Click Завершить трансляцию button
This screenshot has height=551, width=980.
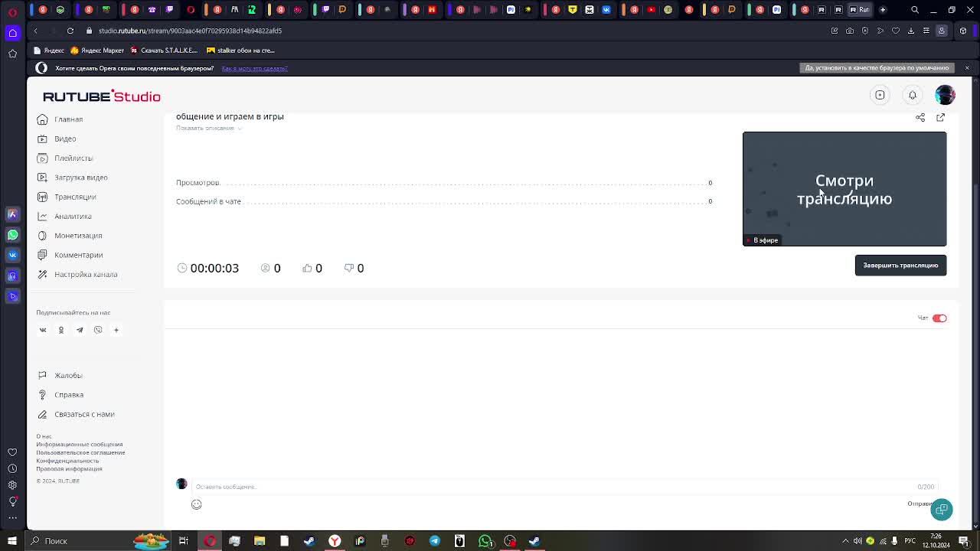900,265
